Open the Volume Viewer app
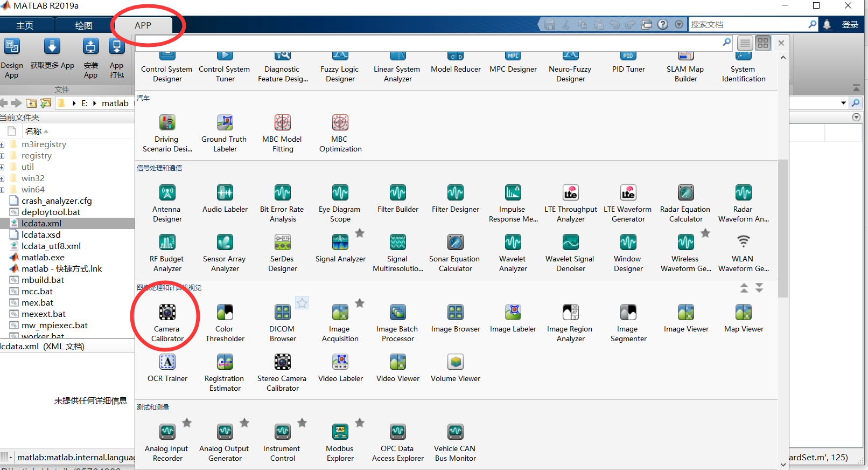 click(x=456, y=369)
